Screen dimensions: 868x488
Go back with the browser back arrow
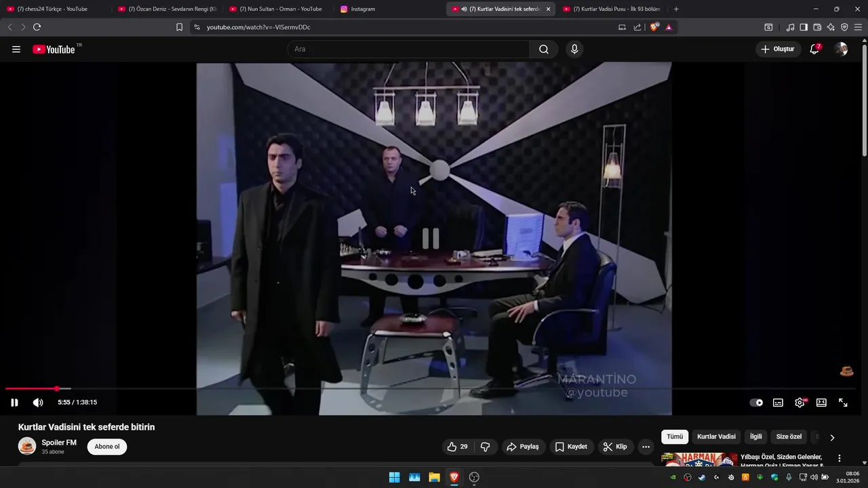9,27
